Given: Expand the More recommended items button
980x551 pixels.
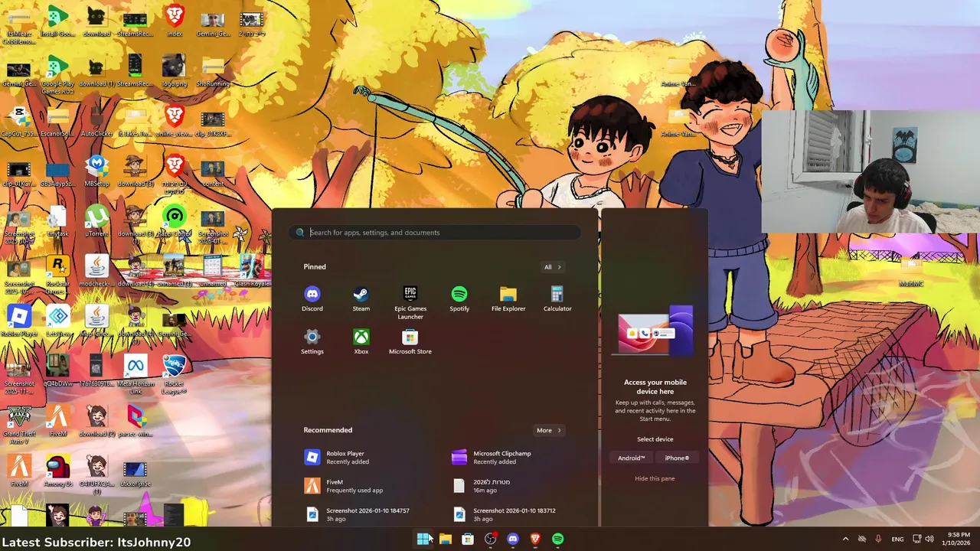Looking at the screenshot, I should [549, 430].
